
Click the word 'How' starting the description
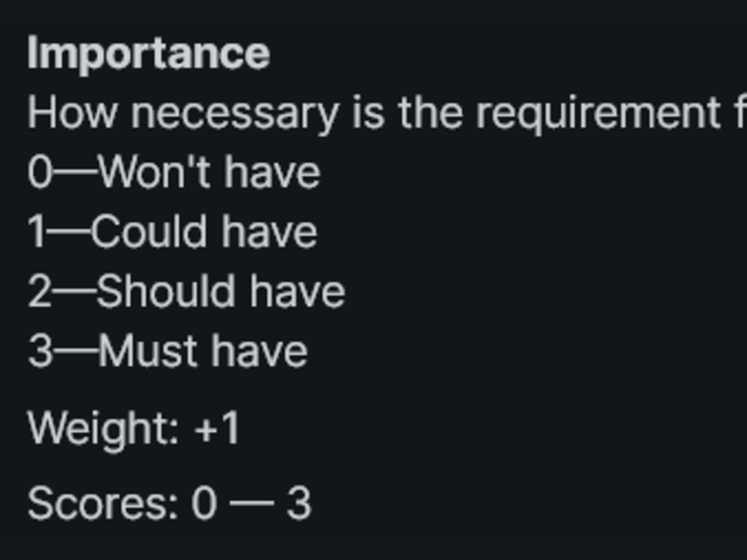pos(73,113)
